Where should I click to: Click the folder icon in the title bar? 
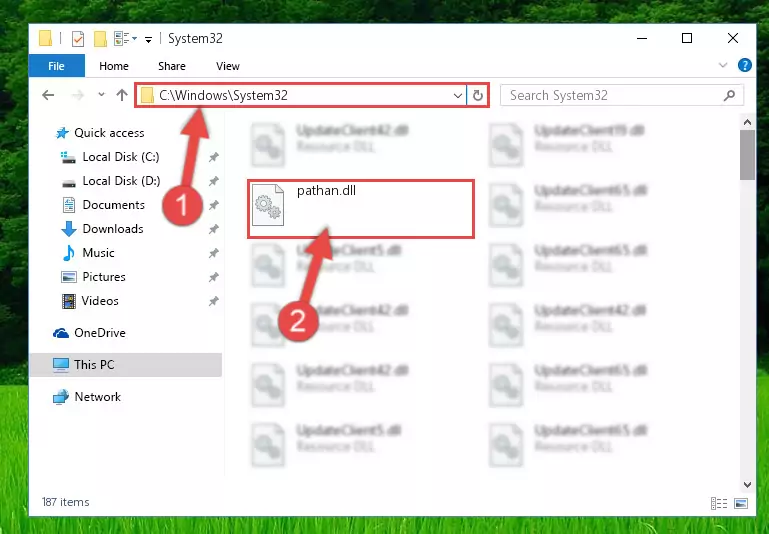click(45, 38)
